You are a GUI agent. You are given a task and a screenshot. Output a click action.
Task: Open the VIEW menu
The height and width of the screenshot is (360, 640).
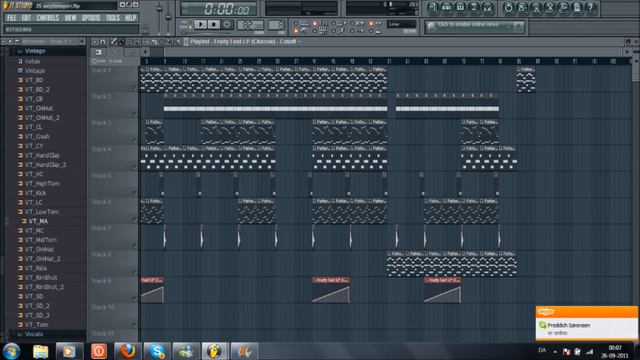click(x=70, y=18)
